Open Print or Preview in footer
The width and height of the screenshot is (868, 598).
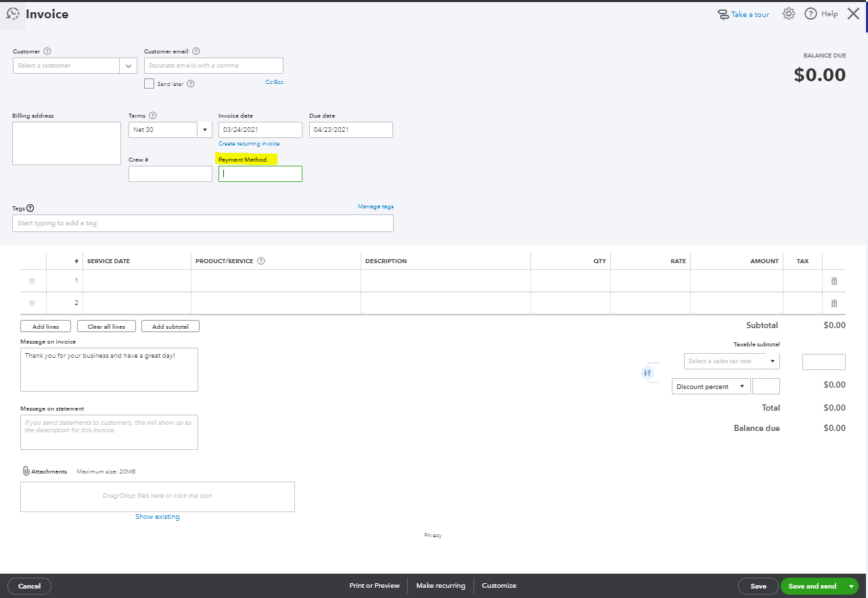[374, 586]
